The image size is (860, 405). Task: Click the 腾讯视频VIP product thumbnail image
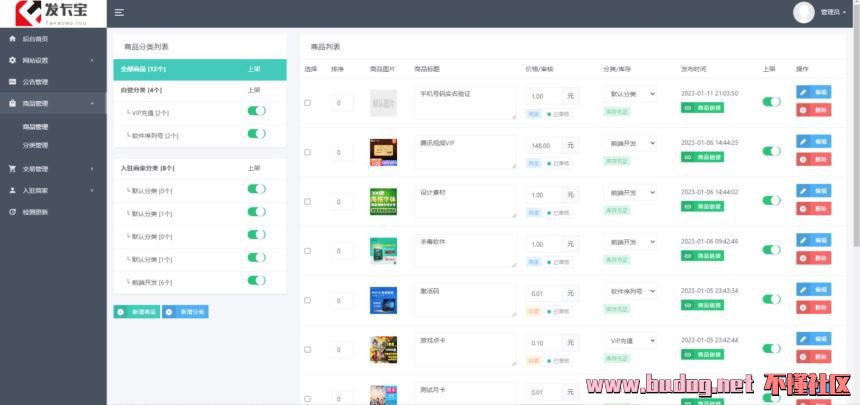(x=383, y=151)
